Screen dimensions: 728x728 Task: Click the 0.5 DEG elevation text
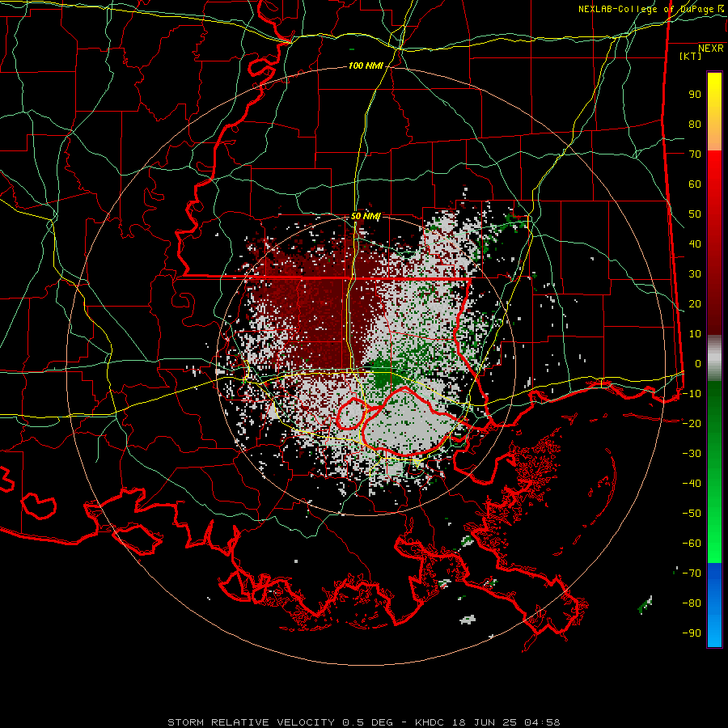(368, 722)
